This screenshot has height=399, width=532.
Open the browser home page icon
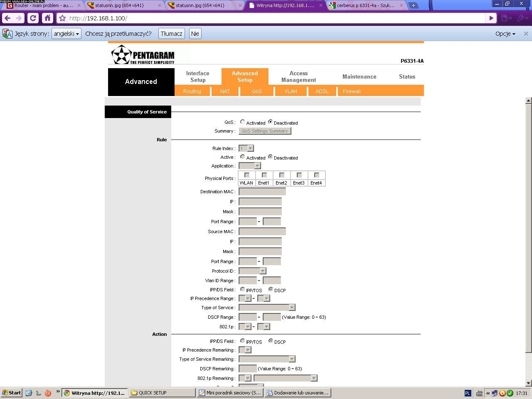48,18
